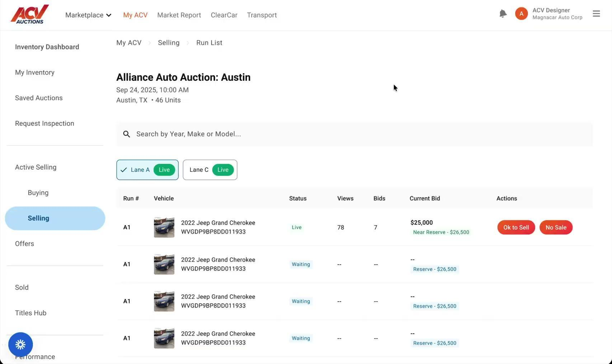612x364 pixels.
Task: Open Market Report in top navigation
Action: click(179, 15)
